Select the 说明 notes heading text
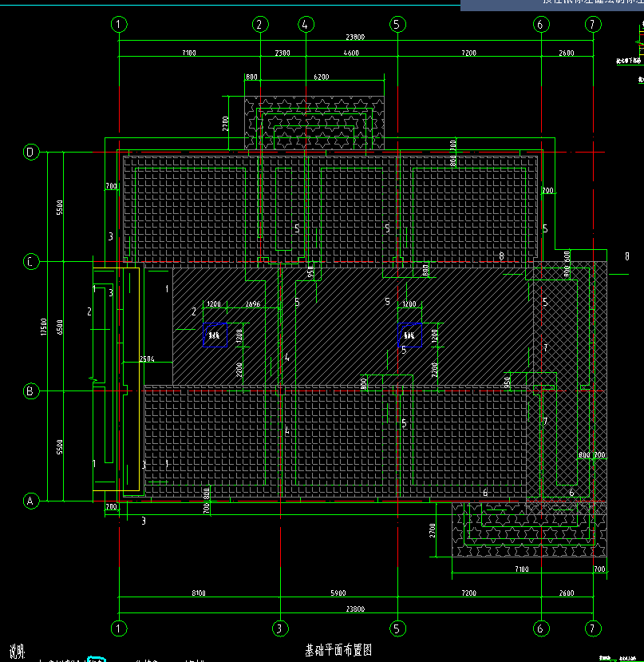The width and height of the screenshot is (644, 662). point(18,652)
